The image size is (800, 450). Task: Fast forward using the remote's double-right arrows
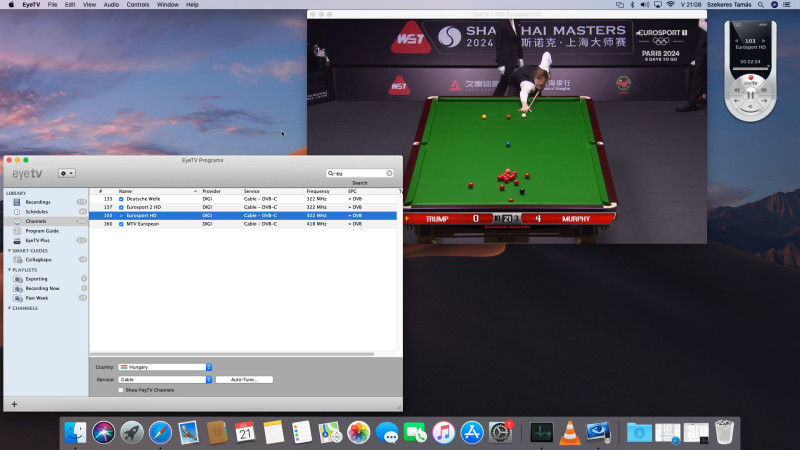[764, 90]
